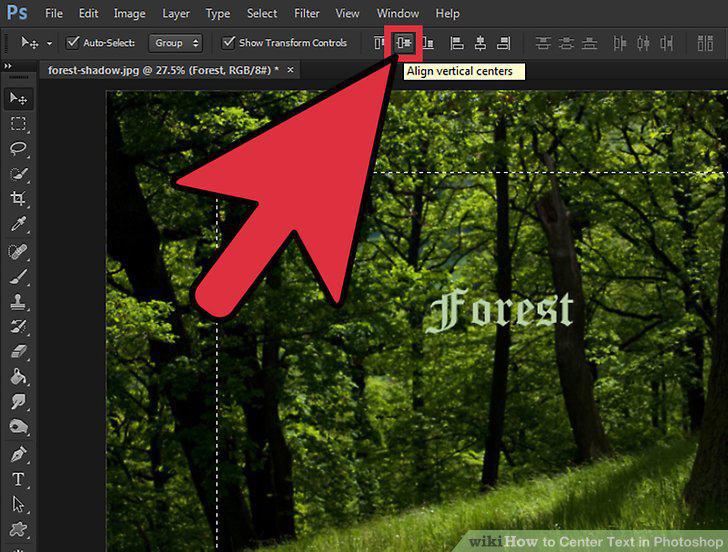Open the Group auto-select dropdown
This screenshot has width=728, height=552.
(x=175, y=43)
